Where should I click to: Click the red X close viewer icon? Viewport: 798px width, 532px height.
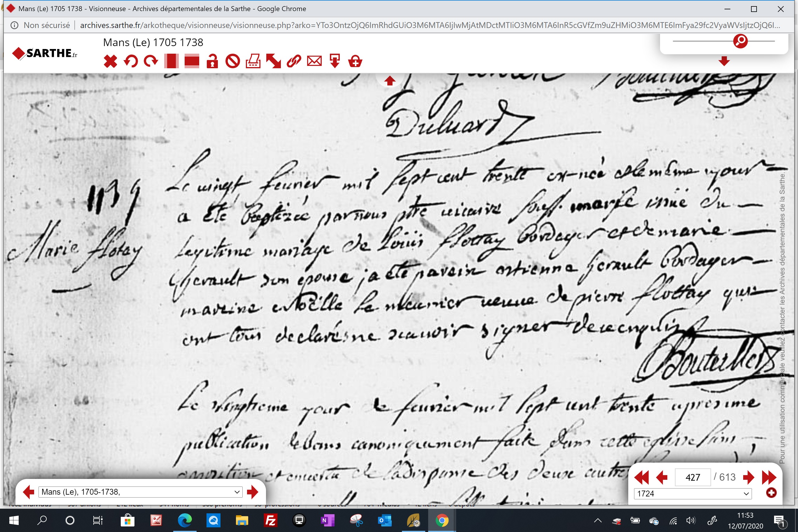point(110,62)
